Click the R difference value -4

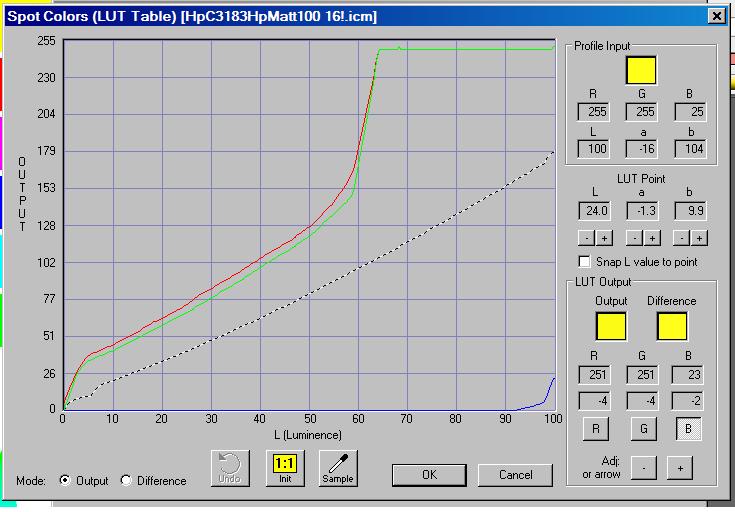[x=595, y=401]
